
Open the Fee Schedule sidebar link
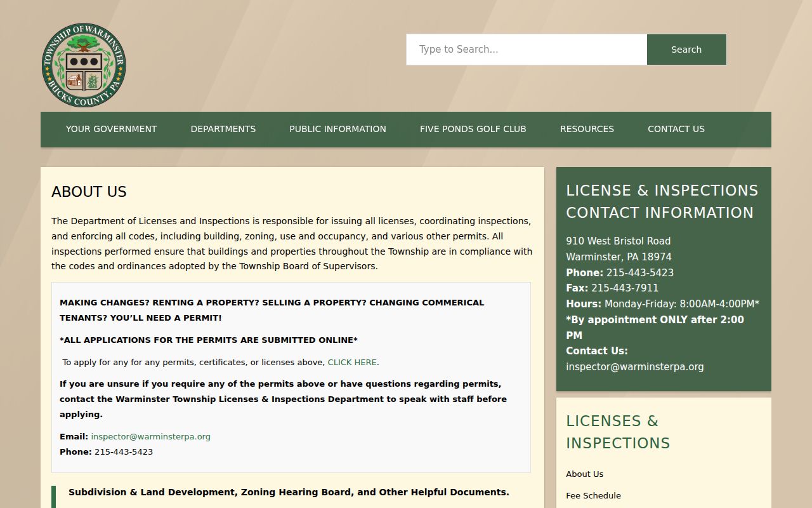pos(594,496)
